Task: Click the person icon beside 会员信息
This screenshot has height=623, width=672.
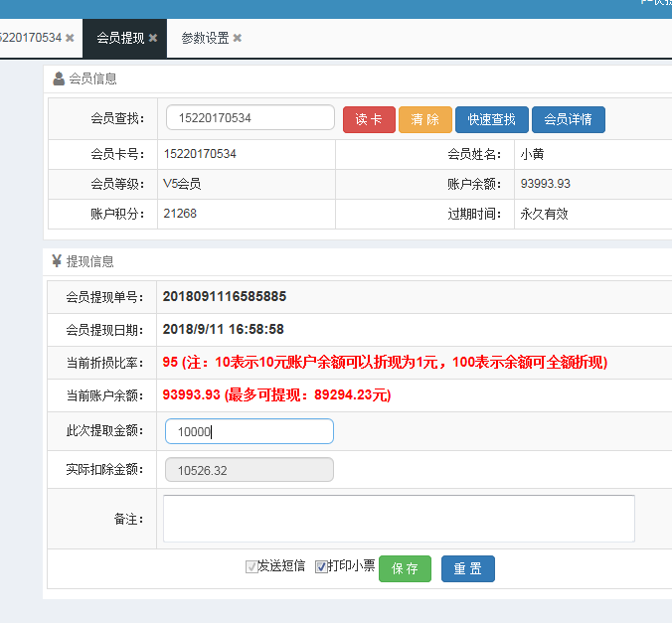Action: (x=59, y=78)
